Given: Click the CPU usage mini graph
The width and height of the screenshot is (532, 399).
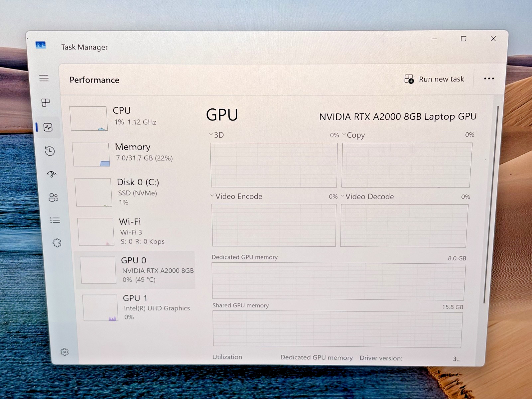Looking at the screenshot, I should point(88,118).
